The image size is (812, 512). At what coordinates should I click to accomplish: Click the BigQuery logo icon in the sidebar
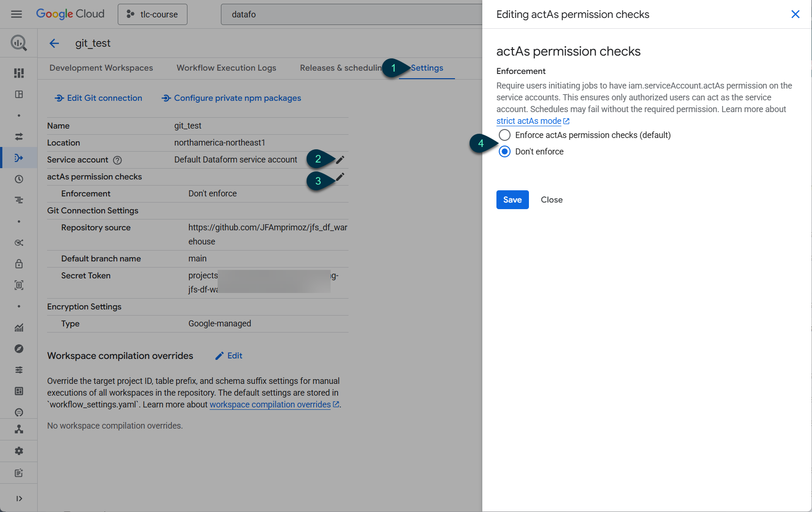(x=19, y=43)
